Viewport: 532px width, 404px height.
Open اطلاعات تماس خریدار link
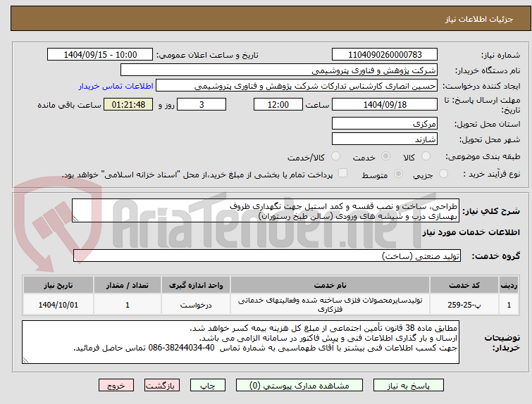click(x=116, y=86)
